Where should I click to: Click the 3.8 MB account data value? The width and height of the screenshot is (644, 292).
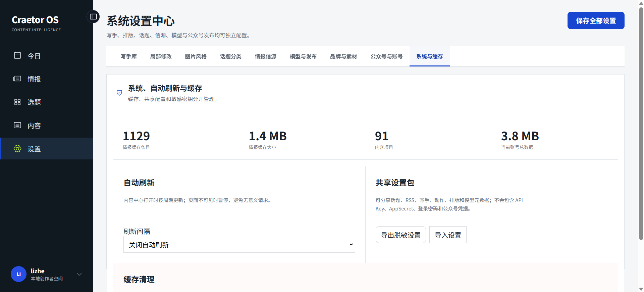(x=520, y=136)
